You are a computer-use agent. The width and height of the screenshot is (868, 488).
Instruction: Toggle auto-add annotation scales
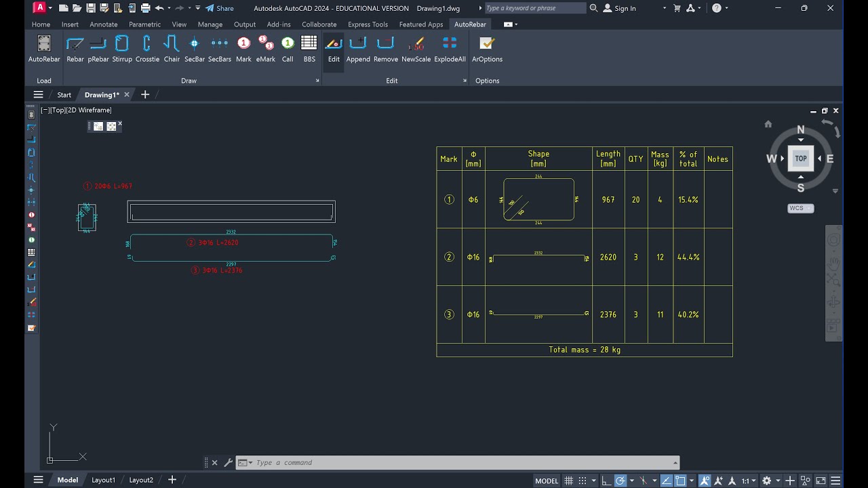click(718, 481)
